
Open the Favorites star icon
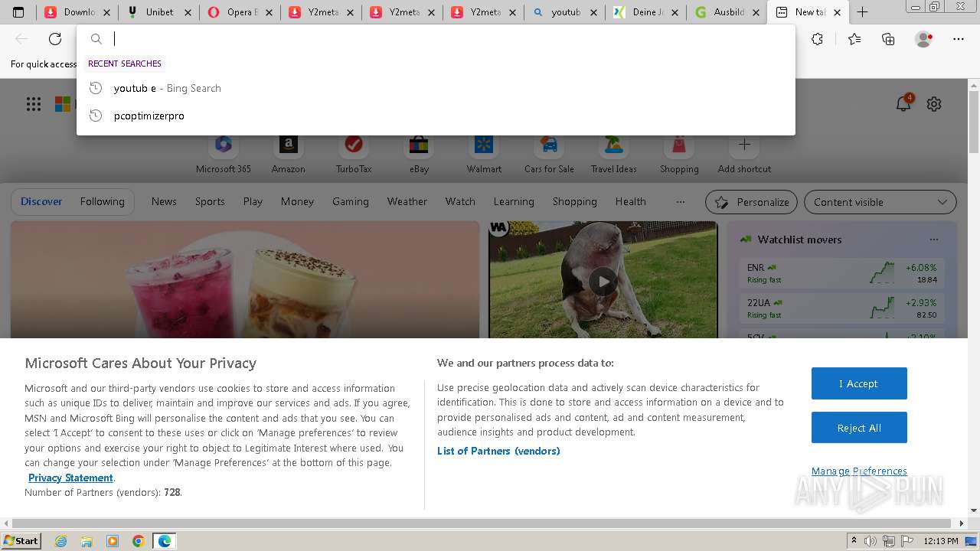click(x=854, y=39)
